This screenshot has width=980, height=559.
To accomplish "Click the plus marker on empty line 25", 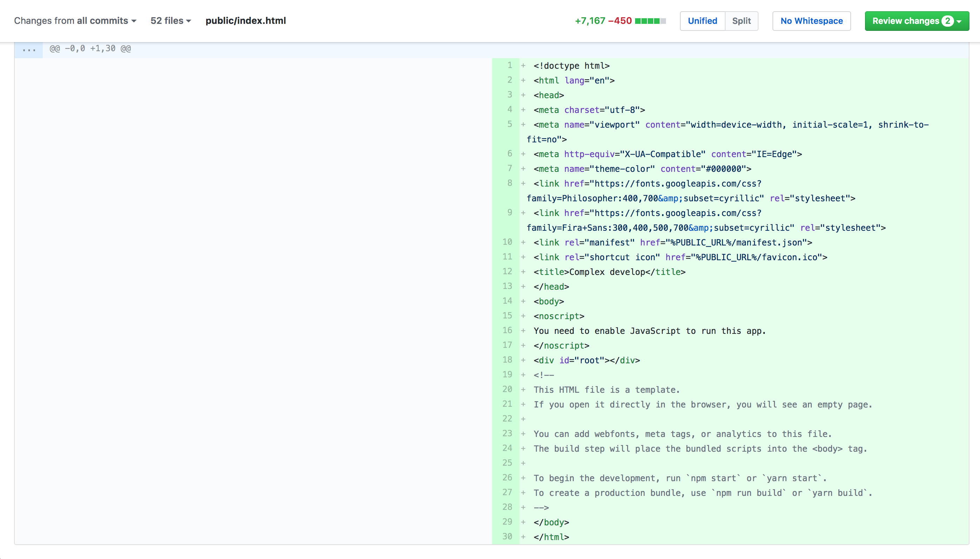I will click(x=523, y=463).
